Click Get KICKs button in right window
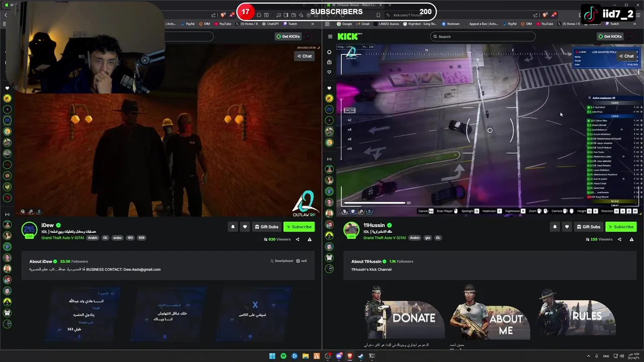The height and width of the screenshot is (362, 644). click(610, 36)
